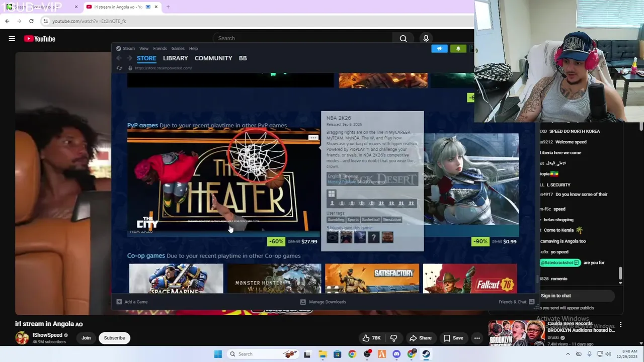Click the Gambling user tag

coord(336,220)
